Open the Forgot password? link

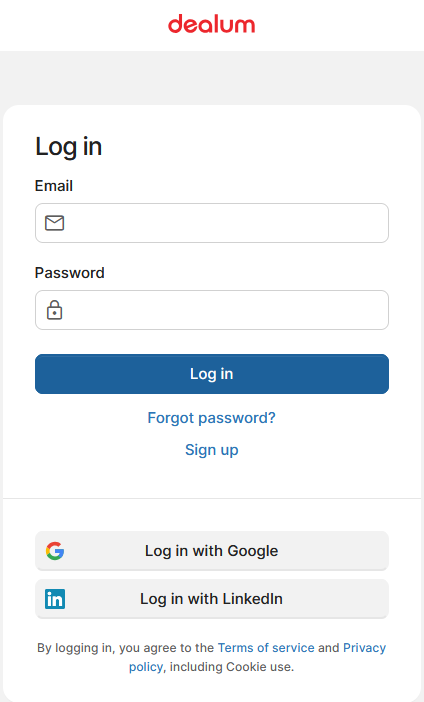tap(212, 418)
